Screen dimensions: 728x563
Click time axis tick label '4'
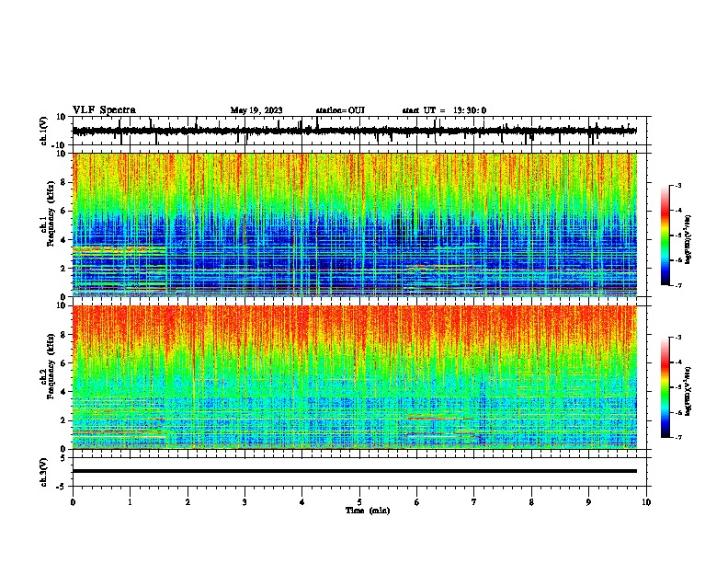click(x=302, y=502)
